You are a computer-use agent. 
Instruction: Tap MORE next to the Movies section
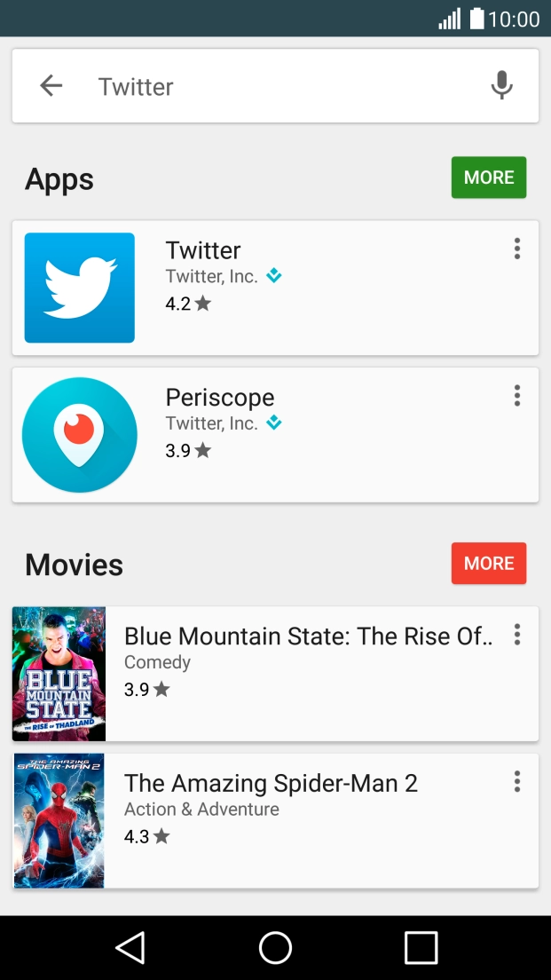[x=488, y=563]
